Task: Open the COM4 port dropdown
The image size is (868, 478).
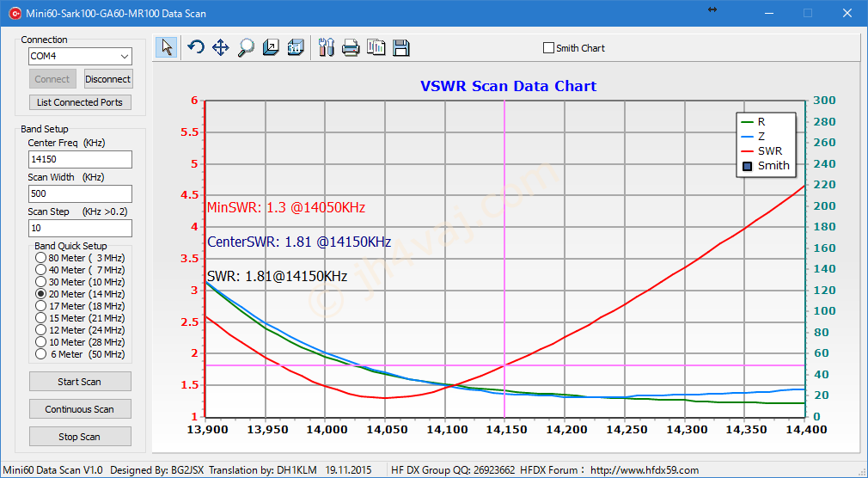Action: coord(125,57)
